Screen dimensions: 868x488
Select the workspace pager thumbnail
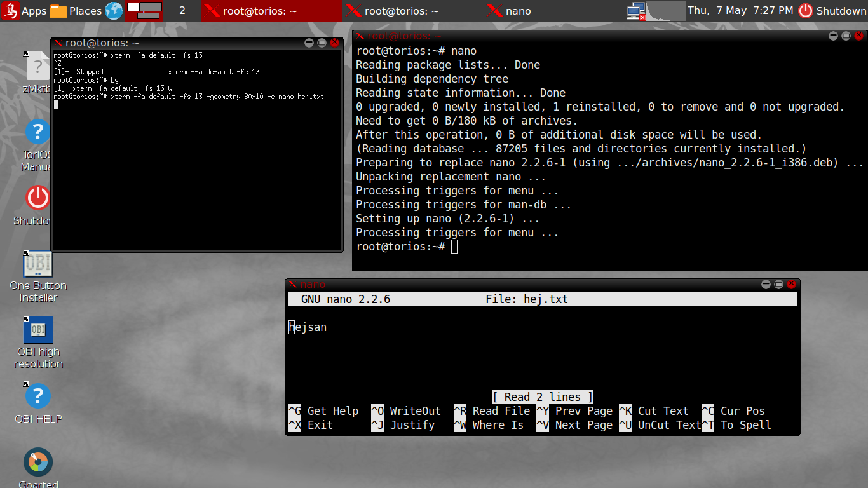point(143,11)
